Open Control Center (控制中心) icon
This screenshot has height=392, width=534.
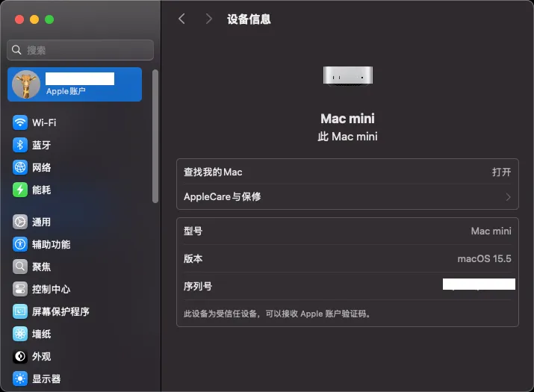pos(20,289)
